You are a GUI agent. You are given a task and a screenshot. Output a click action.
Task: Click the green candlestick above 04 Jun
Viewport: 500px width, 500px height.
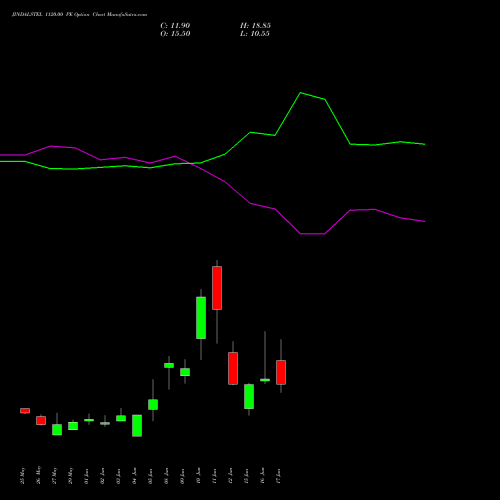point(137,426)
